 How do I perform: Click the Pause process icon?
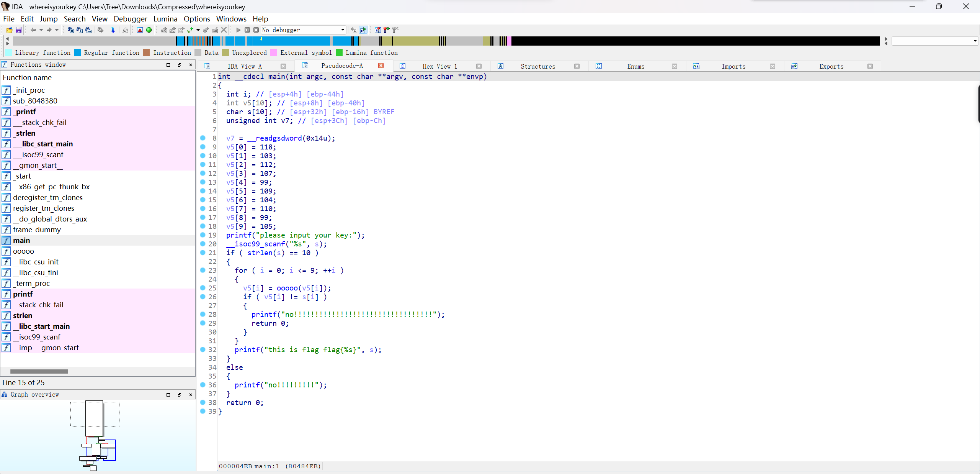click(x=247, y=30)
